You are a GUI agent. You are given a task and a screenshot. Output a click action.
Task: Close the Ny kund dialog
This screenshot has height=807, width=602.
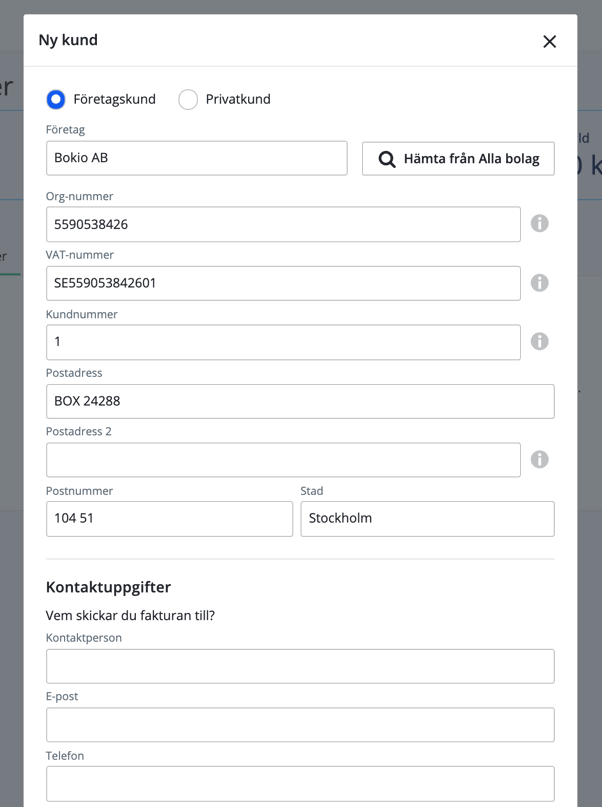[549, 41]
